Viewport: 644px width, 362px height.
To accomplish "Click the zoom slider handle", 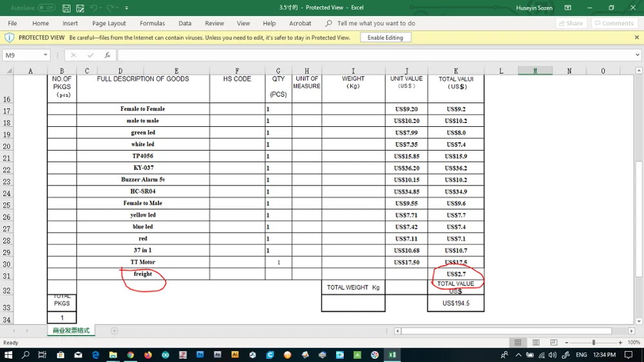I will click(x=594, y=342).
